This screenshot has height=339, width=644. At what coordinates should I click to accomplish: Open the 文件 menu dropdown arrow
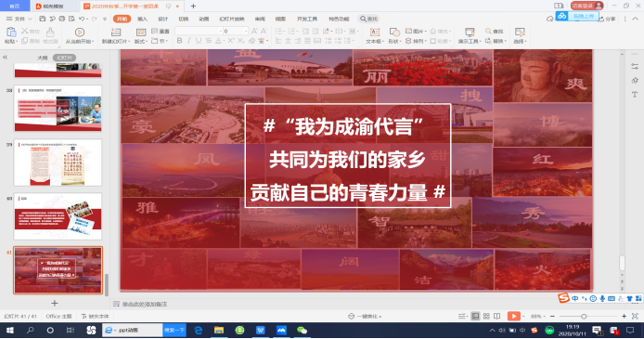click(x=30, y=19)
